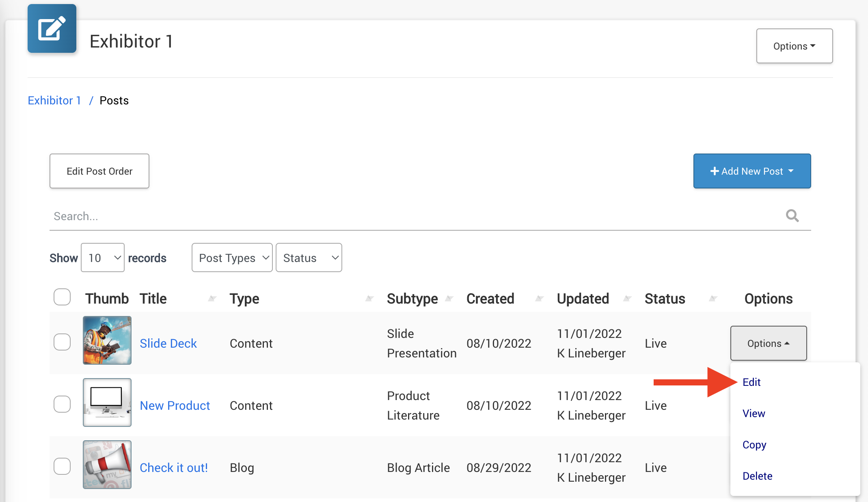Tick the Slide Deck row checkbox
The image size is (868, 502).
tap(62, 342)
